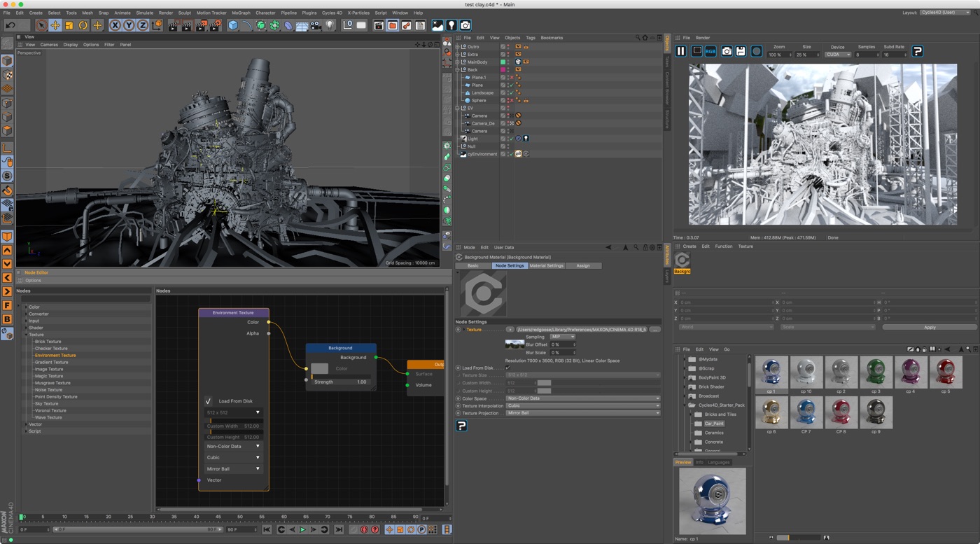Expand the Color node category
Image resolution: width=980 pixels, height=544 pixels.
pos(26,307)
